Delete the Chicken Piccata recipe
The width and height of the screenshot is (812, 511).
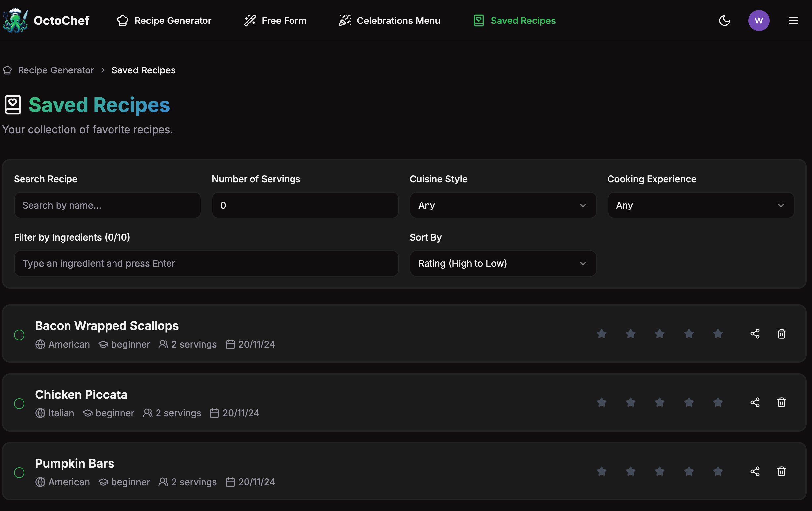pyautogui.click(x=781, y=402)
